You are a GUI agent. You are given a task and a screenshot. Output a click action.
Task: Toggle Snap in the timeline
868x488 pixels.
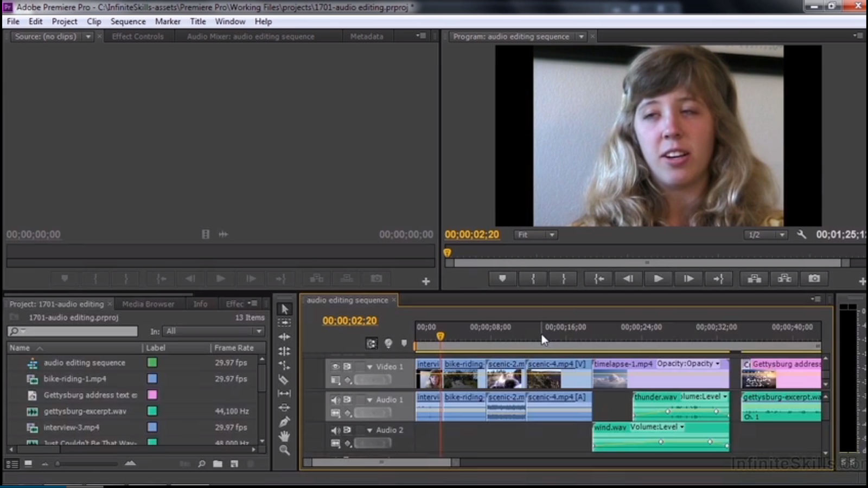point(371,343)
